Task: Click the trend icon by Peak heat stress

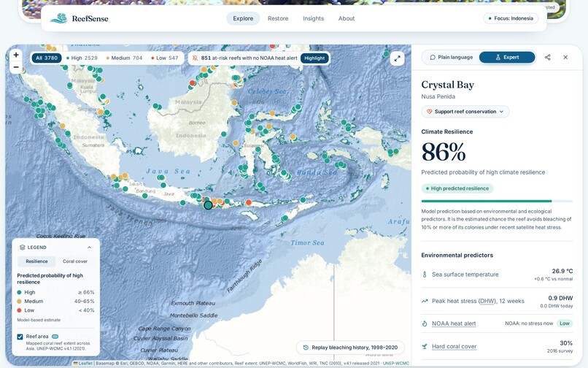Action: point(425,301)
